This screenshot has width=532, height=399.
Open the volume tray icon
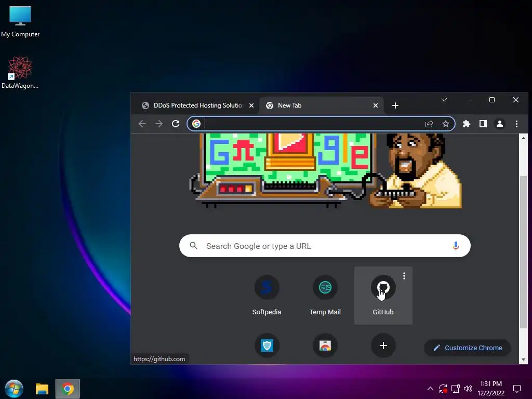[468, 389]
